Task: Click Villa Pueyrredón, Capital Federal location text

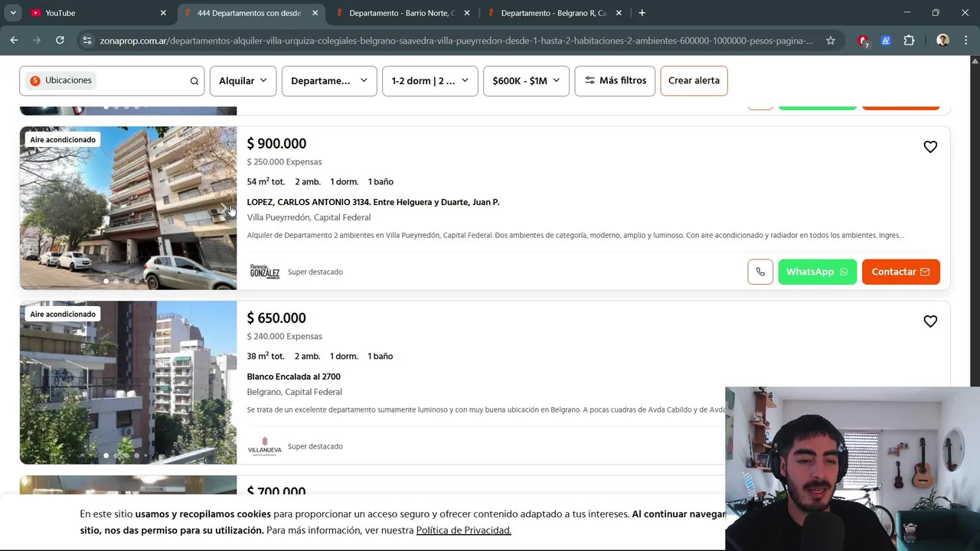Action: [x=309, y=217]
